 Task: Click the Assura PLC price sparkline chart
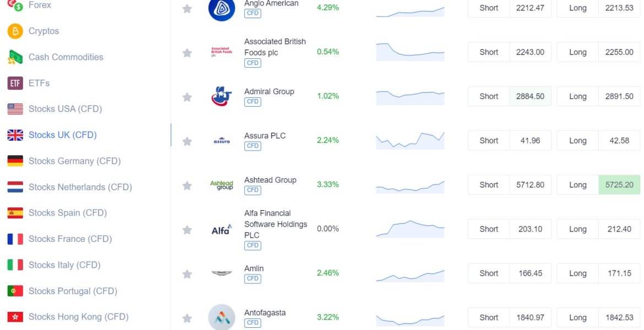[x=410, y=141]
